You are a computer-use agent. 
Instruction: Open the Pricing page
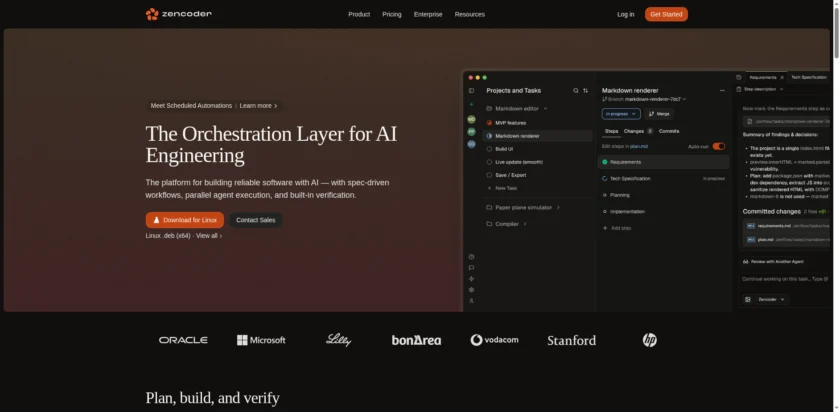392,14
